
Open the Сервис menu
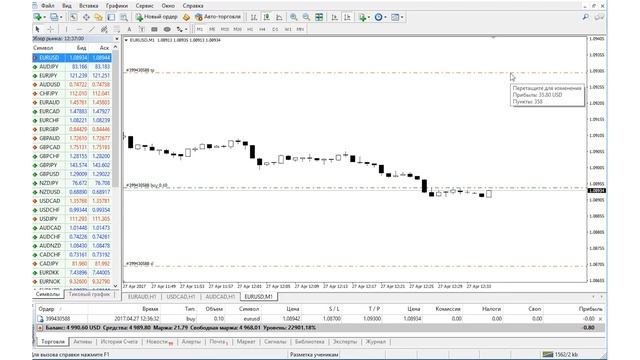144,6
